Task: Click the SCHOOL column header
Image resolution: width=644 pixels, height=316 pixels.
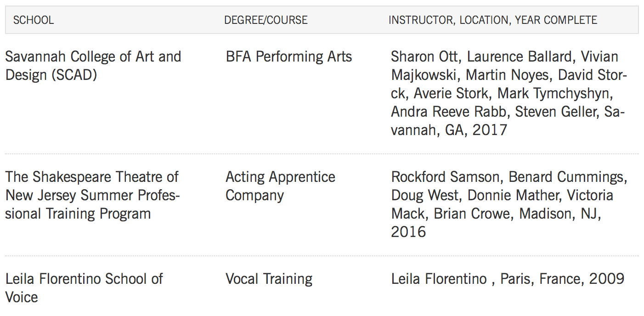Action: [34, 20]
